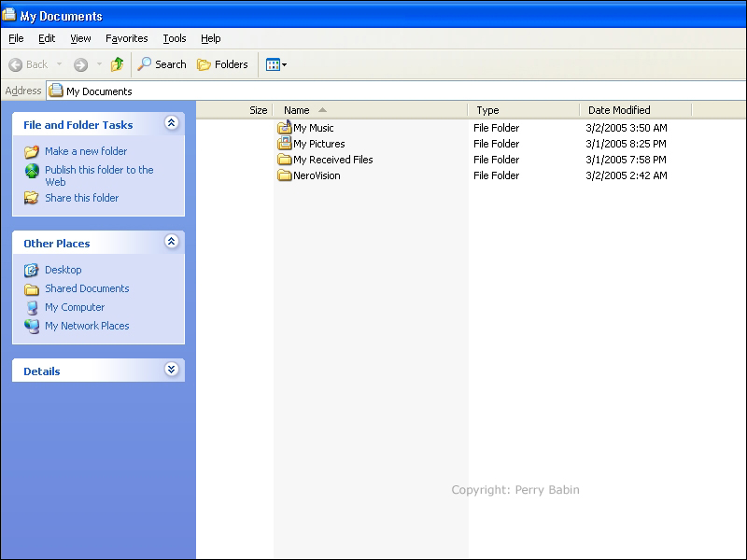Click the NeroVision folder name

[x=317, y=175]
